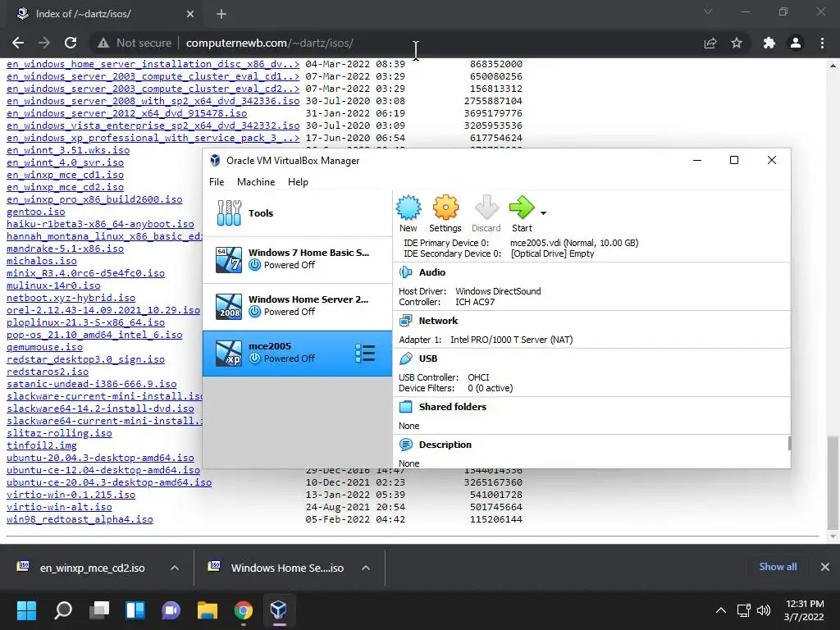Click Chrome back arrow
Viewport: 840px width, 630px height.
18,43
